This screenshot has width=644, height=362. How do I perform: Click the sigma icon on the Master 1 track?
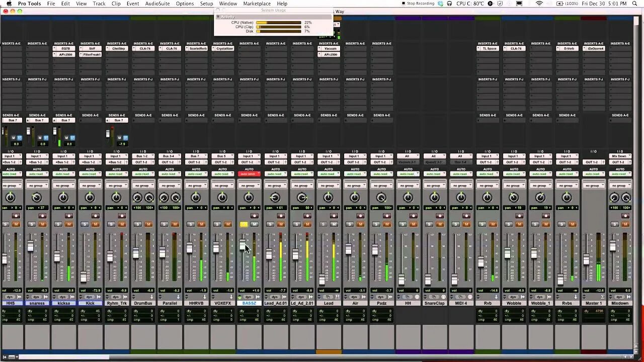[x=602, y=297]
